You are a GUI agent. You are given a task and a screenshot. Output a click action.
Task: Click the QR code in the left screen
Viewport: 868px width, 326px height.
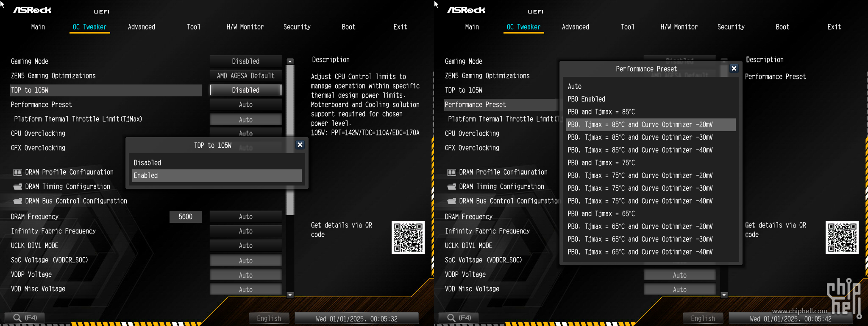click(408, 237)
